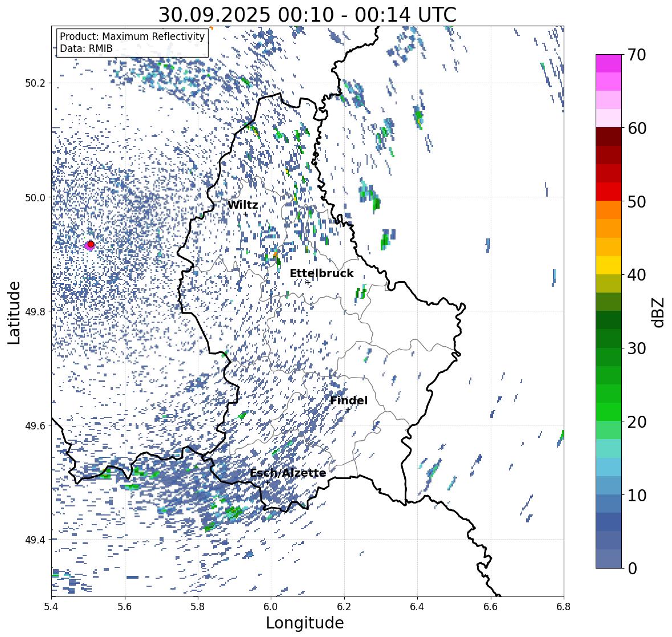Click the cross marker below Wiltz label

pyautogui.click(x=245, y=214)
